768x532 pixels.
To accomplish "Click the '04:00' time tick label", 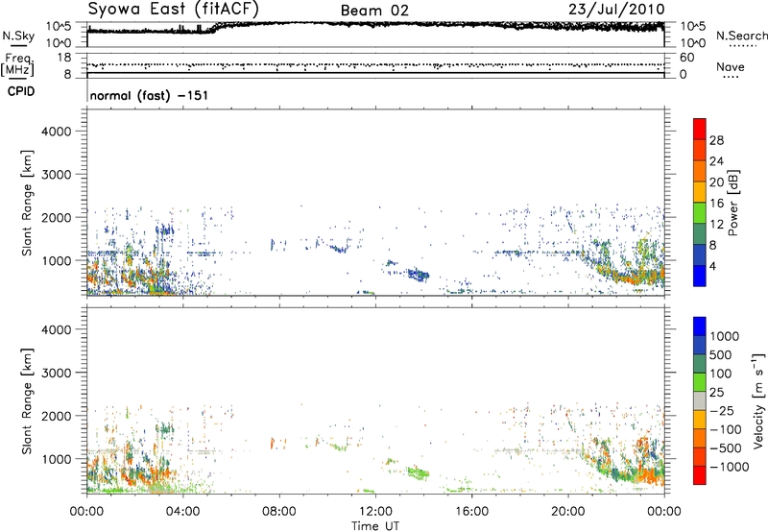I will (x=182, y=512).
